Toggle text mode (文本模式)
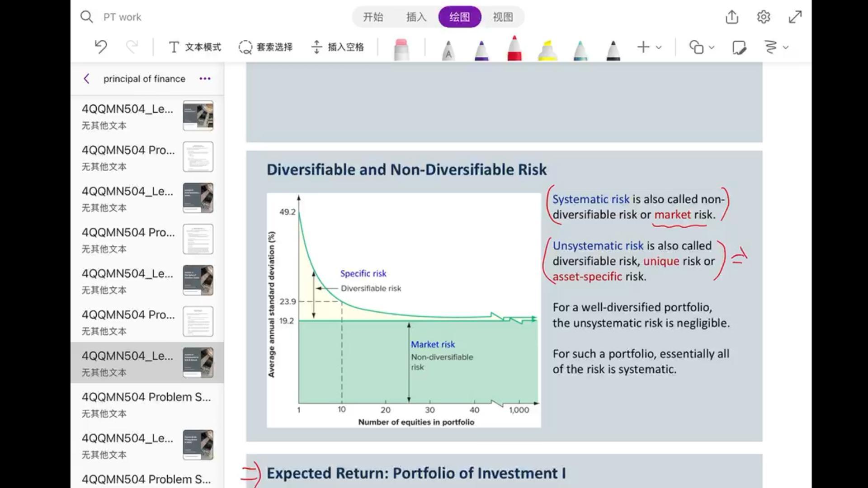The image size is (868, 488). pos(195,47)
